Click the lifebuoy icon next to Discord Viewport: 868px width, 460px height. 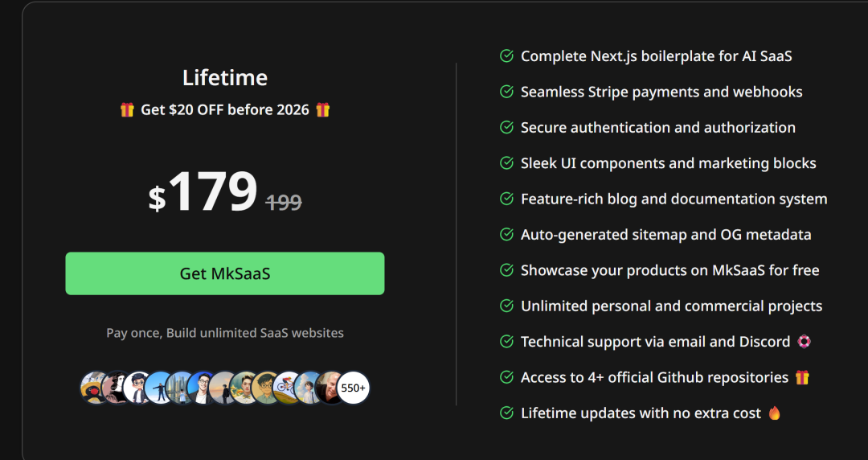pos(804,342)
